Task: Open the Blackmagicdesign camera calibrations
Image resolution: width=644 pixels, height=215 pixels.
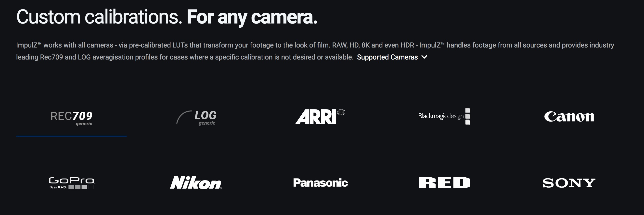Action: (x=444, y=116)
